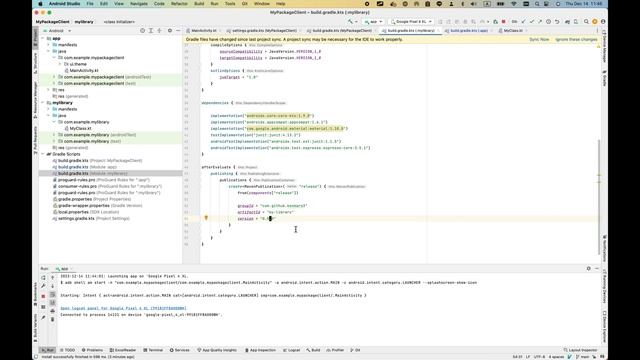
Task: Click the red stop icon in Run panel
Action: tap(43, 296)
